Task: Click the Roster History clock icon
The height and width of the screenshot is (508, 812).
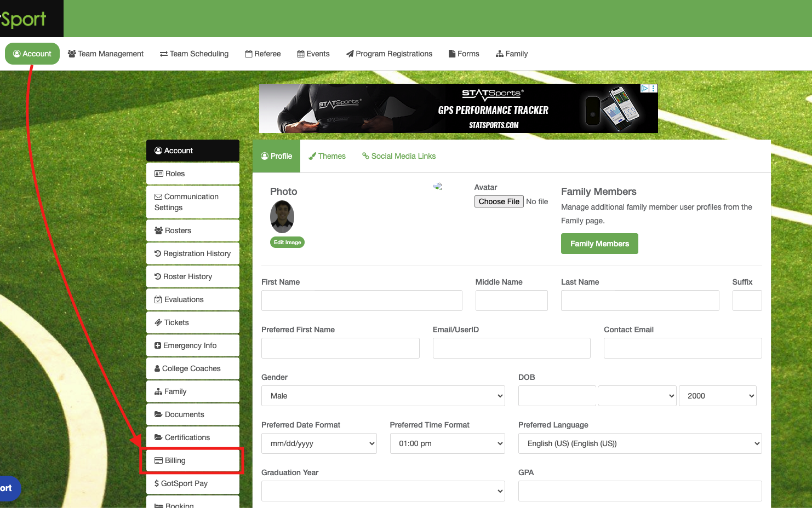Action: coord(158,276)
